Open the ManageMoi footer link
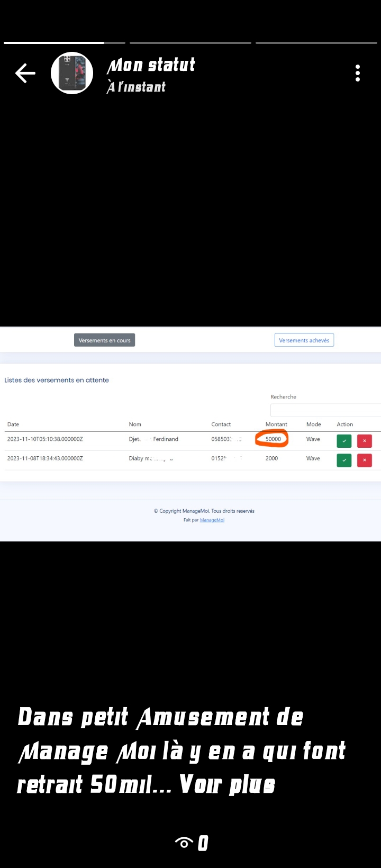 212,520
